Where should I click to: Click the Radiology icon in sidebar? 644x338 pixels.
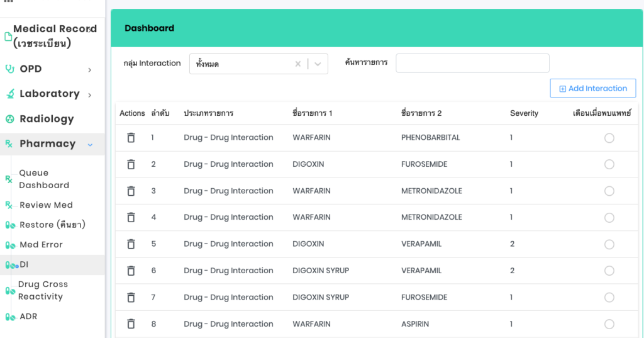pos(9,119)
